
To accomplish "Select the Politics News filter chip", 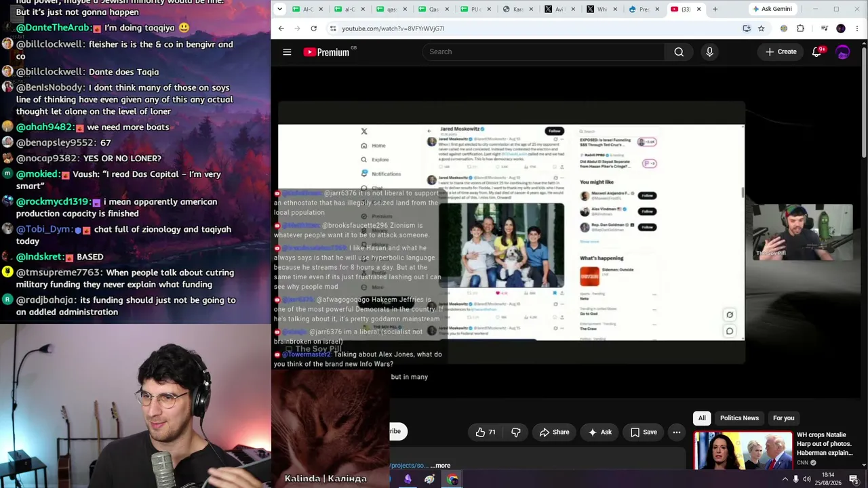I will coord(739,418).
